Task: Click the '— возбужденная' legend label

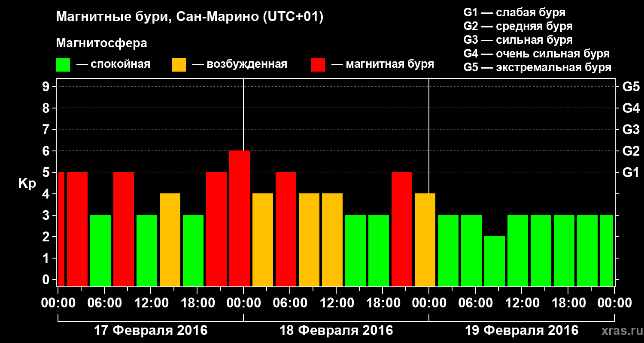Action: point(240,65)
